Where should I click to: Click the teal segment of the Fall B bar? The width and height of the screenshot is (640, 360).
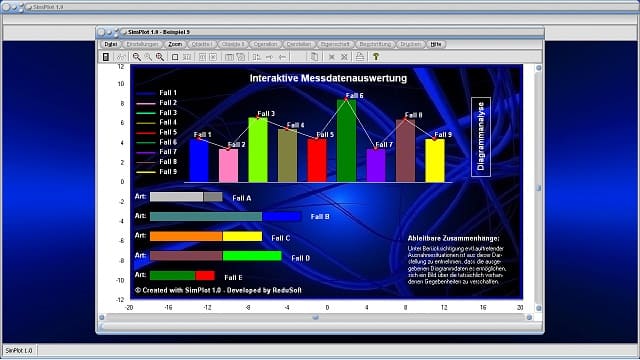pyautogui.click(x=206, y=216)
